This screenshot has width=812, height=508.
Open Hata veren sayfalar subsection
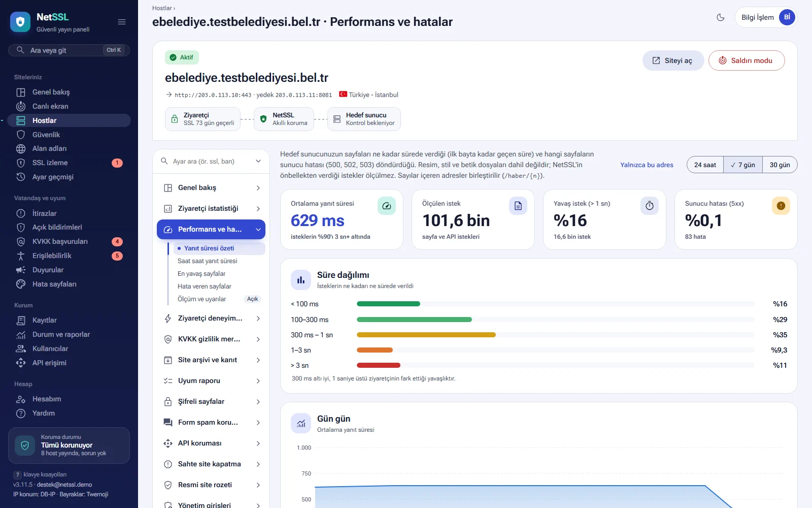pyautogui.click(x=219, y=287)
